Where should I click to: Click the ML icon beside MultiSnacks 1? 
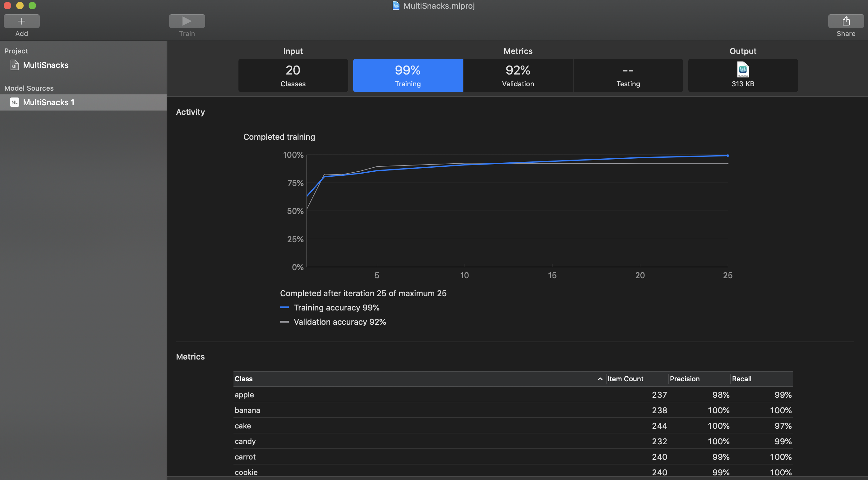[15, 102]
